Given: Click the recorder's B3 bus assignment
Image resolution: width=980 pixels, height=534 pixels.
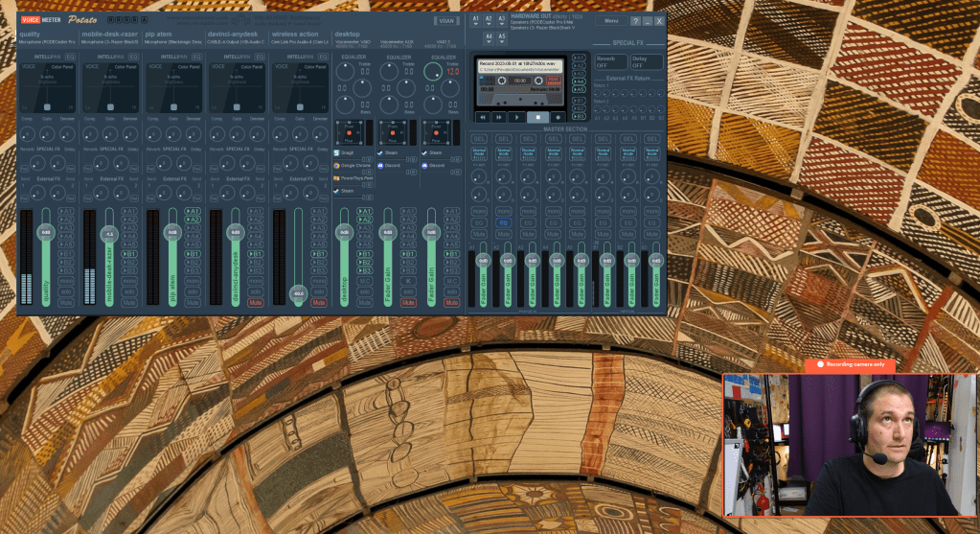Looking at the screenshot, I should pyautogui.click(x=579, y=116).
